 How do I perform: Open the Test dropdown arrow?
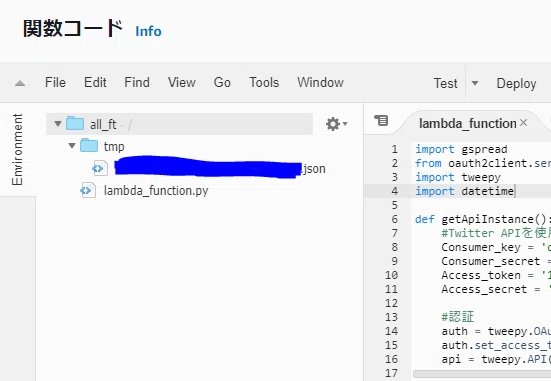pos(475,83)
